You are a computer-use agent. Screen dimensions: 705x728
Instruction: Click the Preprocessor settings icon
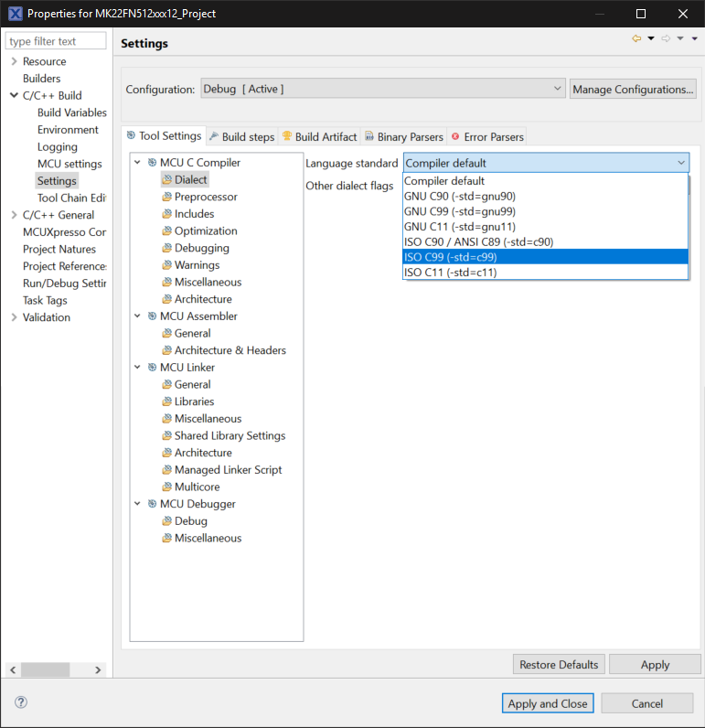pyautogui.click(x=166, y=197)
